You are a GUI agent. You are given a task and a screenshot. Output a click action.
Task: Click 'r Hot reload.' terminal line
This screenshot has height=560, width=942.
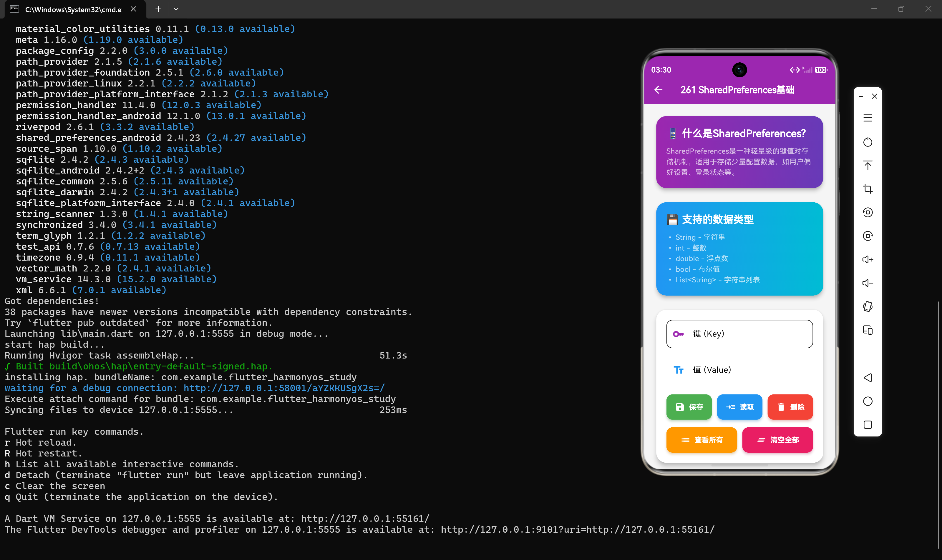tap(40, 442)
